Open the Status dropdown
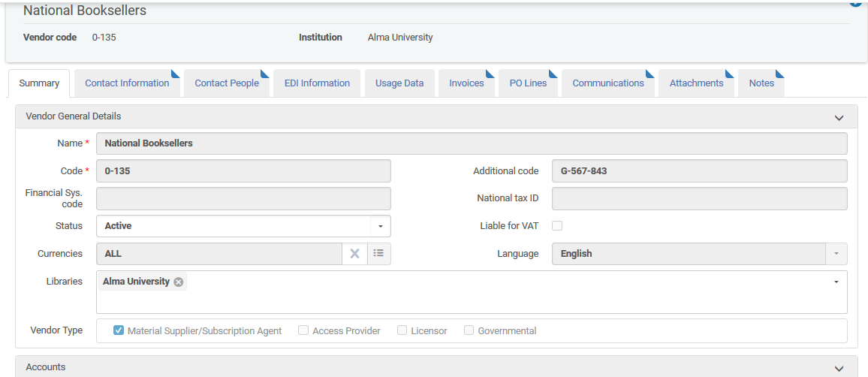 click(x=380, y=226)
